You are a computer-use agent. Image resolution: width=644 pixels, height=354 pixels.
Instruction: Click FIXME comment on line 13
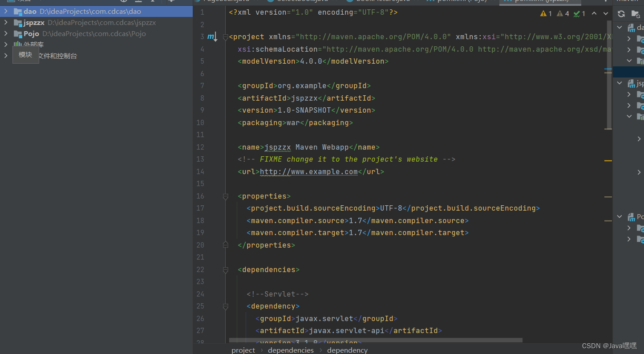click(x=346, y=159)
